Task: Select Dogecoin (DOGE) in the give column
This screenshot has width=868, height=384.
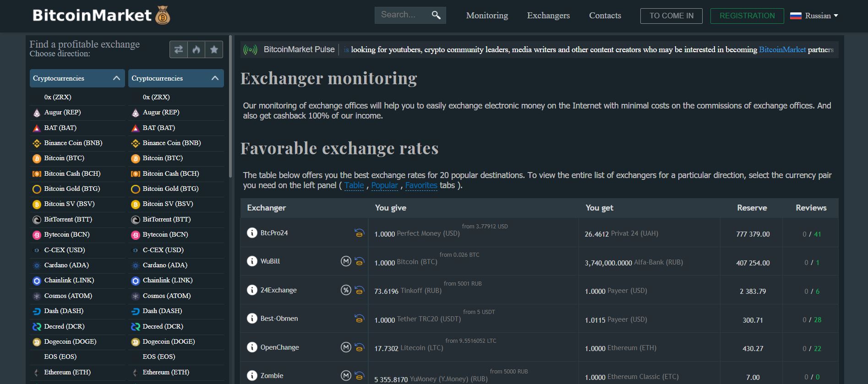Action: (77, 342)
